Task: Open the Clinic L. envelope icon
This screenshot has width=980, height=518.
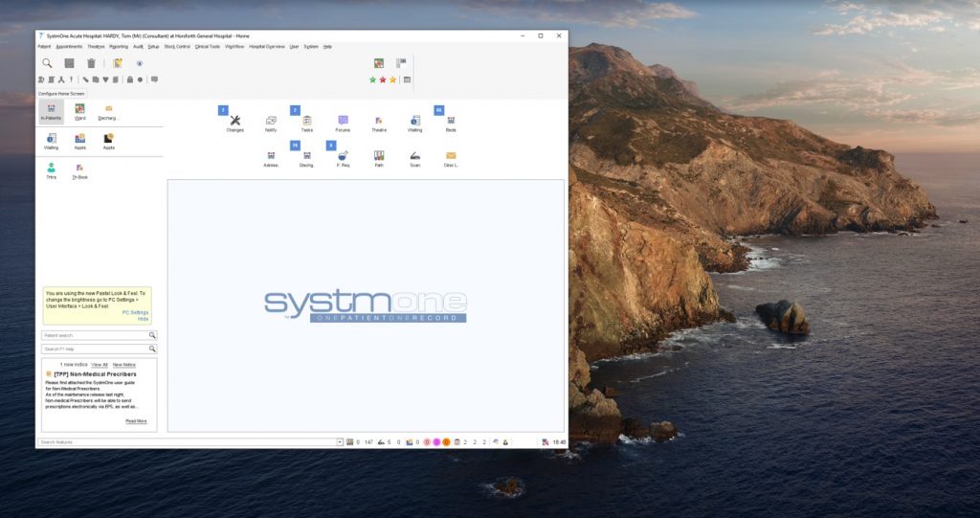Action: tap(451, 158)
